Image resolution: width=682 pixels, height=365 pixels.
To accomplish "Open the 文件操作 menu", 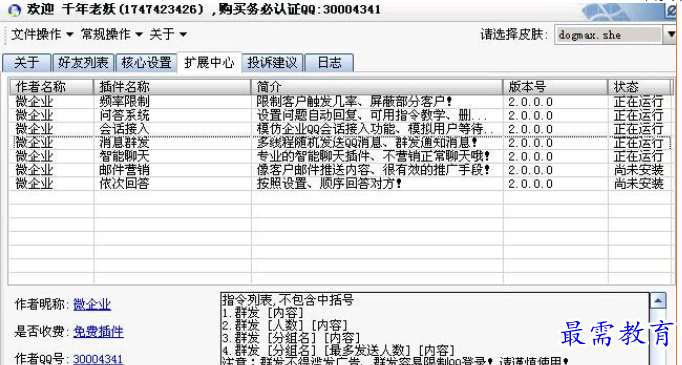I will click(42, 34).
